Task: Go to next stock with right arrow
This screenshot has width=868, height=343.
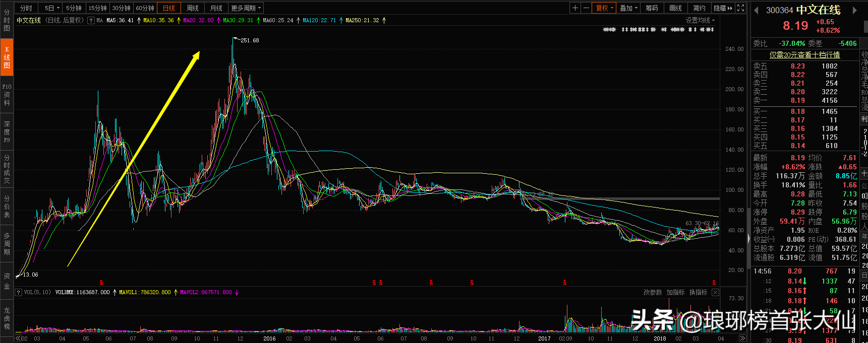Action: 855,10
